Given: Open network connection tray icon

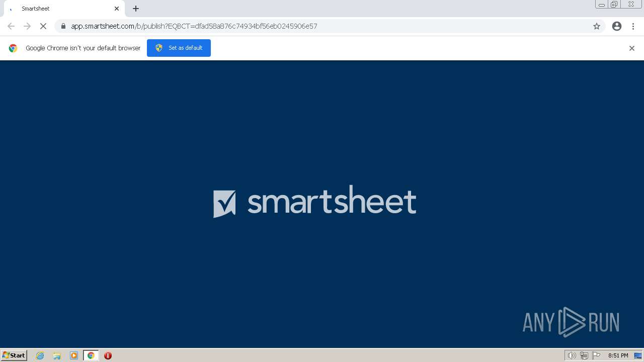Looking at the screenshot, I should [x=584, y=355].
